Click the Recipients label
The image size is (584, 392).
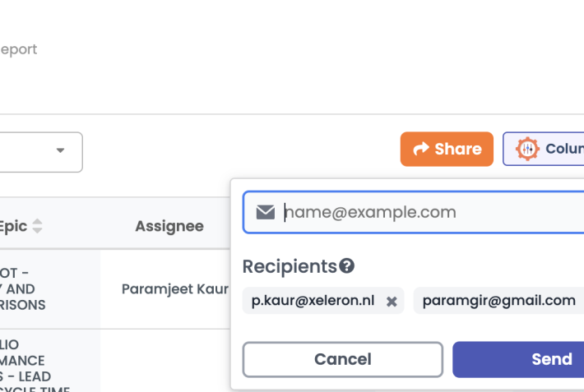coord(290,266)
